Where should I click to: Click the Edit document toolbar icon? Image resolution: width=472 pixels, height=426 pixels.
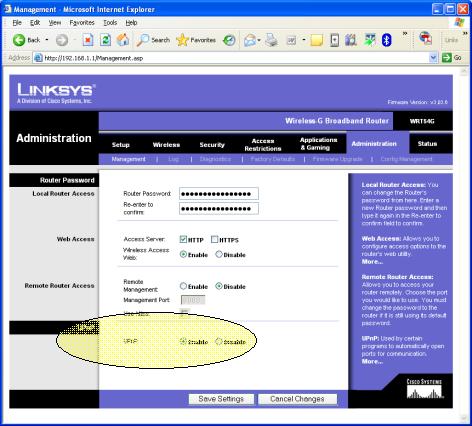coord(291,41)
